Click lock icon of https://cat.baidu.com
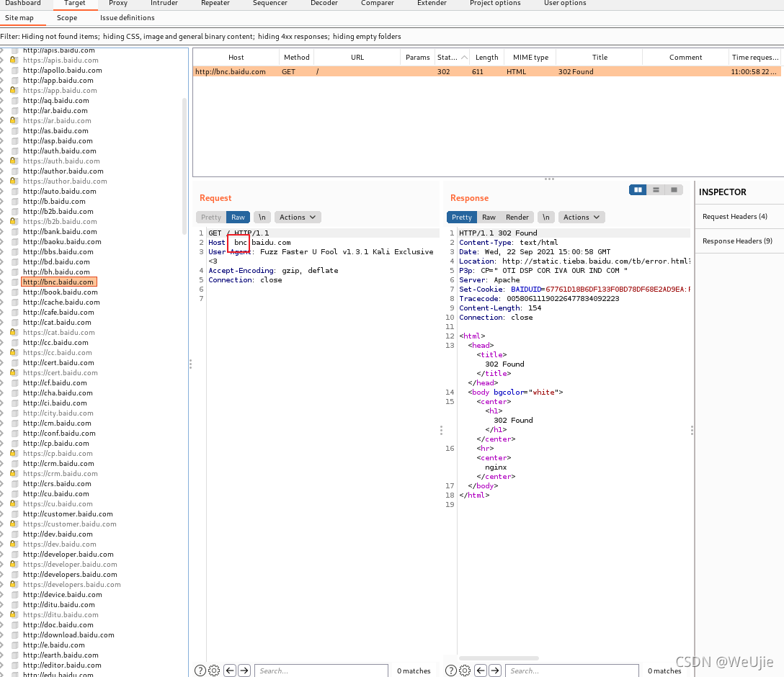The image size is (784, 677). (x=14, y=332)
